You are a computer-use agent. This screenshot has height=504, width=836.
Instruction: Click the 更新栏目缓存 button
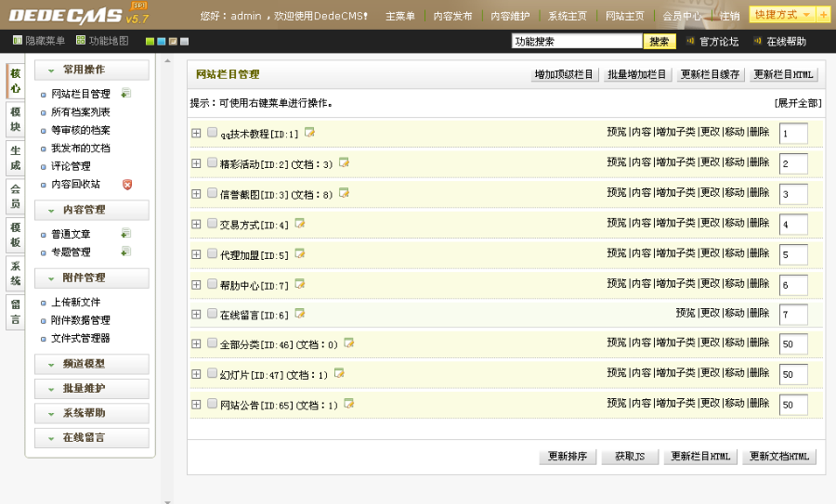click(x=711, y=74)
